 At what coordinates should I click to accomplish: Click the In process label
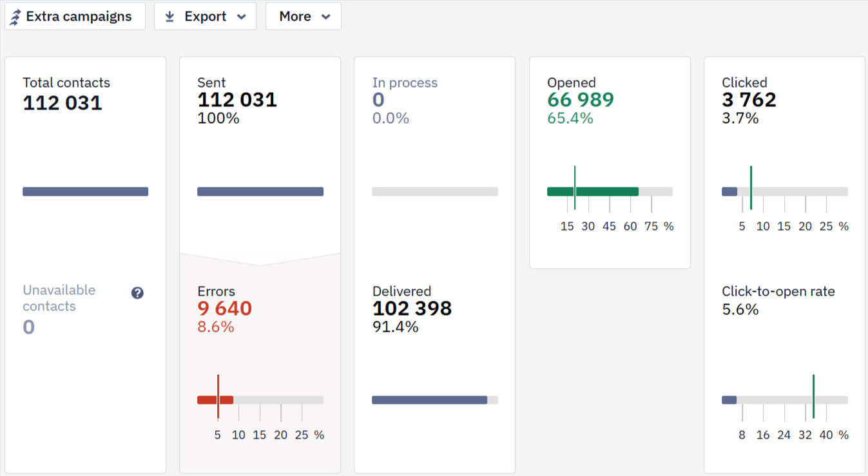(x=405, y=82)
